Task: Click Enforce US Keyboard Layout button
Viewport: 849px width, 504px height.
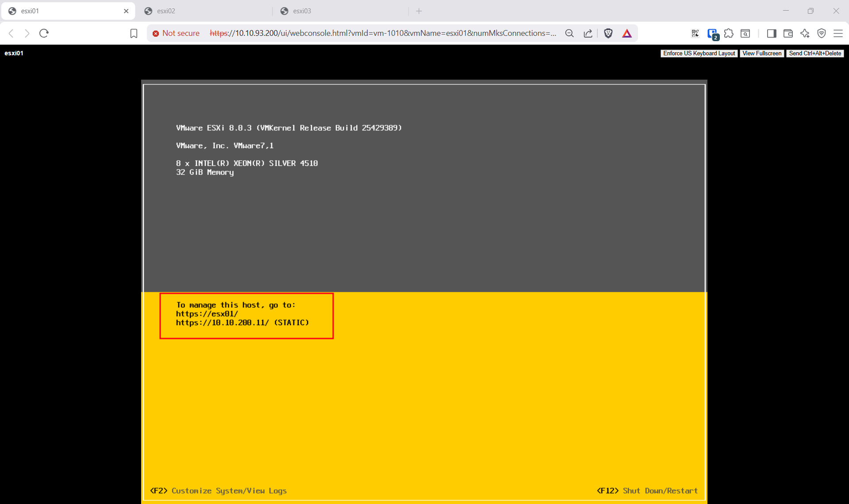Action: coord(699,54)
